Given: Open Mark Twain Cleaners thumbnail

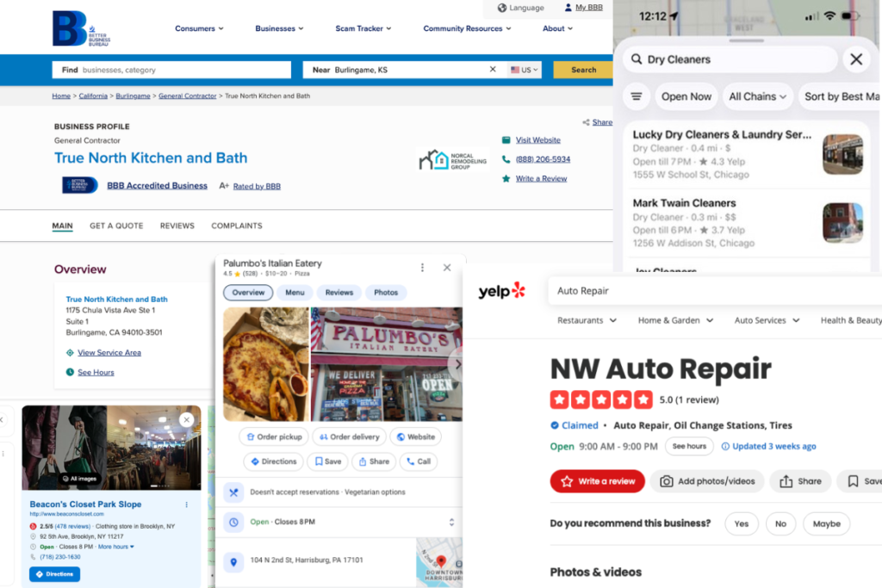Looking at the screenshot, I should (842, 223).
